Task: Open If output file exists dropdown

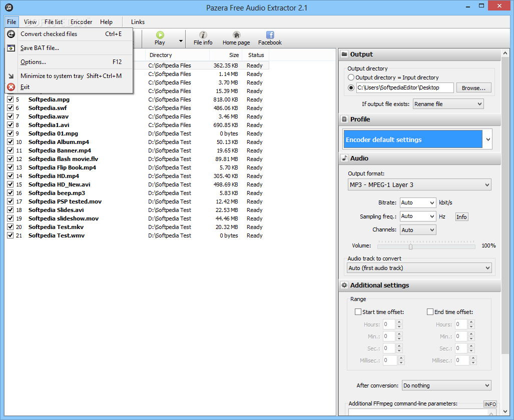Action: (448, 104)
